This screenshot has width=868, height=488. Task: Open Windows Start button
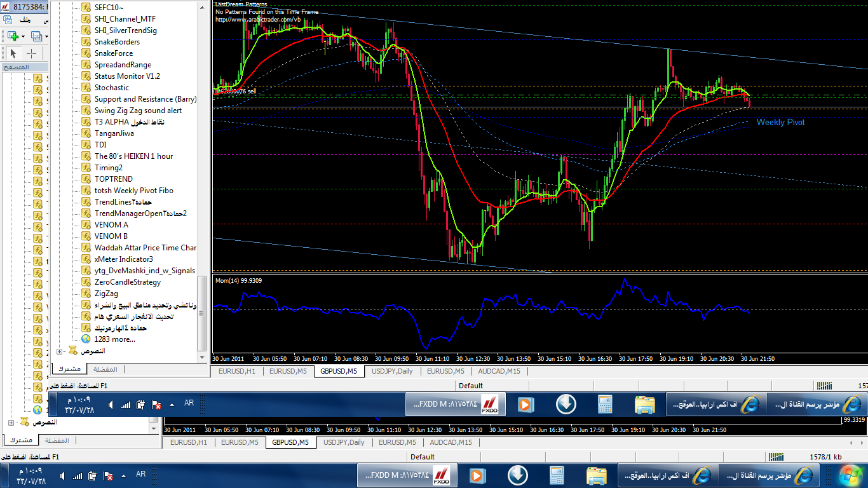point(850,475)
